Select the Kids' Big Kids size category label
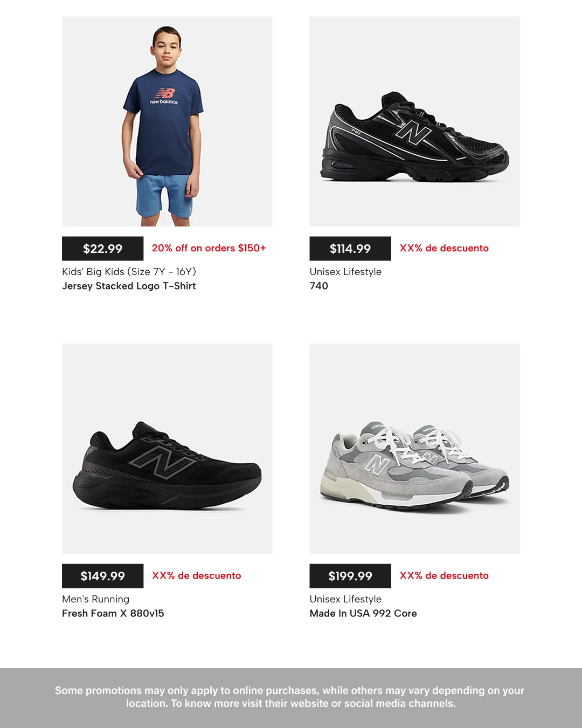This screenshot has width=582, height=728. (129, 272)
